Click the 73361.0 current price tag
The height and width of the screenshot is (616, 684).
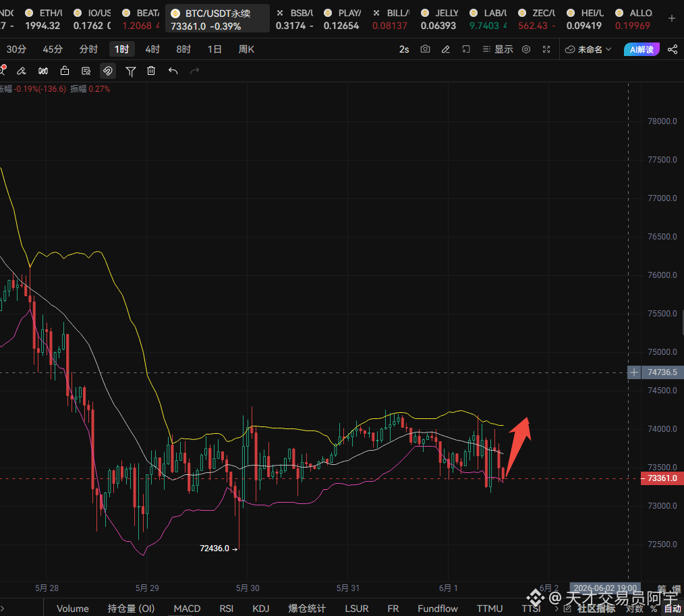662,478
